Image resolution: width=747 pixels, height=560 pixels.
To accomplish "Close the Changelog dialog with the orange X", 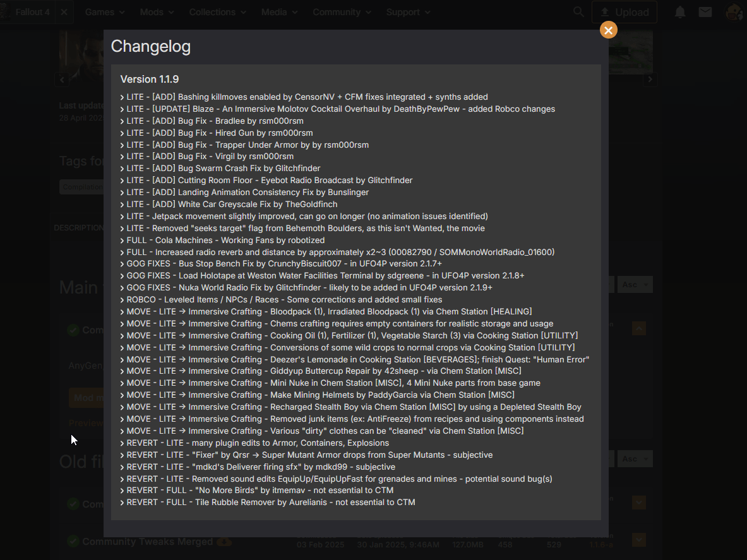I will [x=608, y=30].
